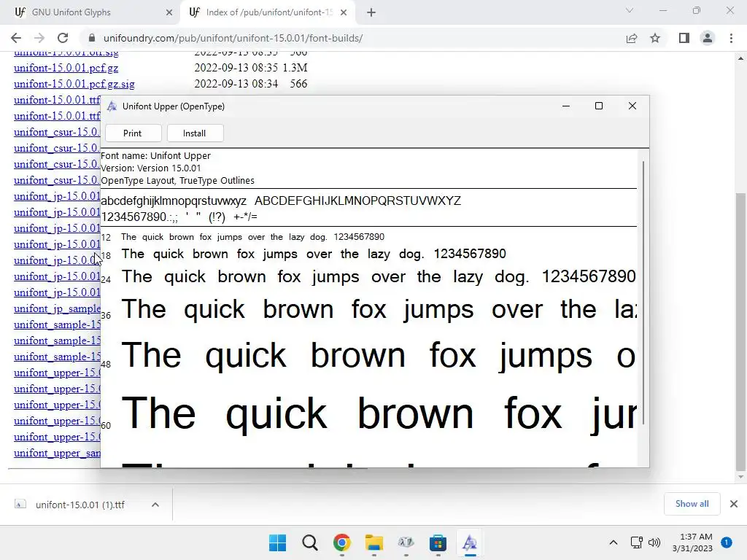Reload the Chrome page
Screen dimensions: 747x560
(x=63, y=38)
